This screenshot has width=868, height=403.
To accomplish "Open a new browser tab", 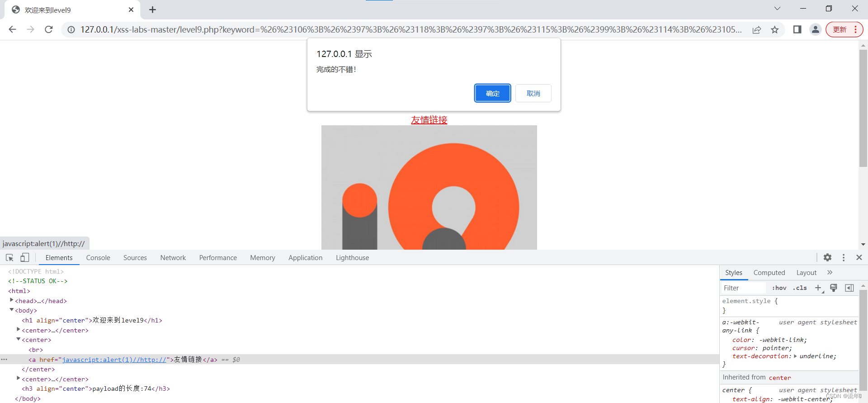I will coord(153,9).
